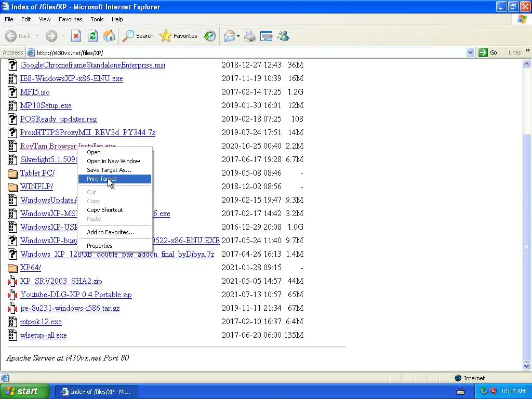Image resolution: width=532 pixels, height=399 pixels.
Task: Open the Back button history dropdown arrow
Action: click(x=37, y=36)
